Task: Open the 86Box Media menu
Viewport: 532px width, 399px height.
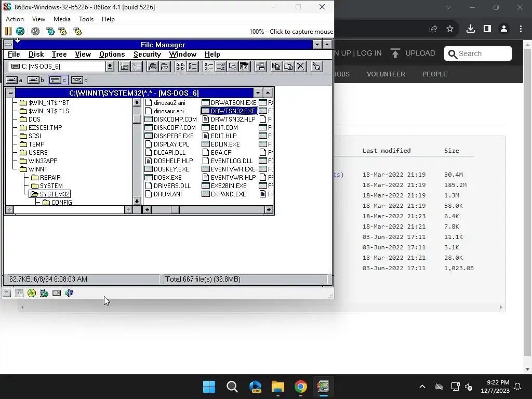Action: pos(62,19)
